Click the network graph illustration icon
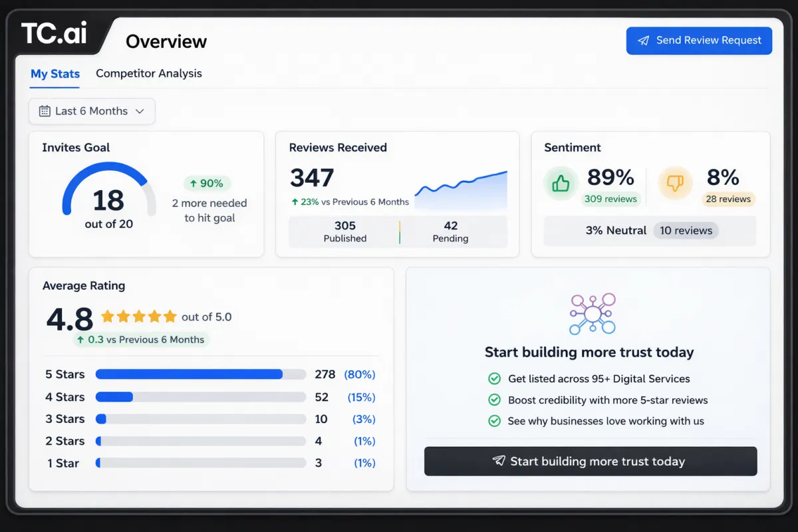798x532 pixels. 591,313
